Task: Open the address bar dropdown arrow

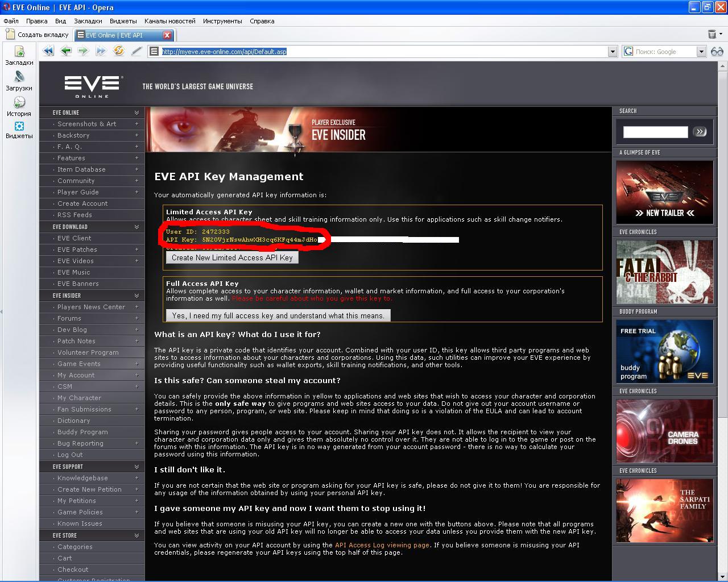Action: (613, 52)
